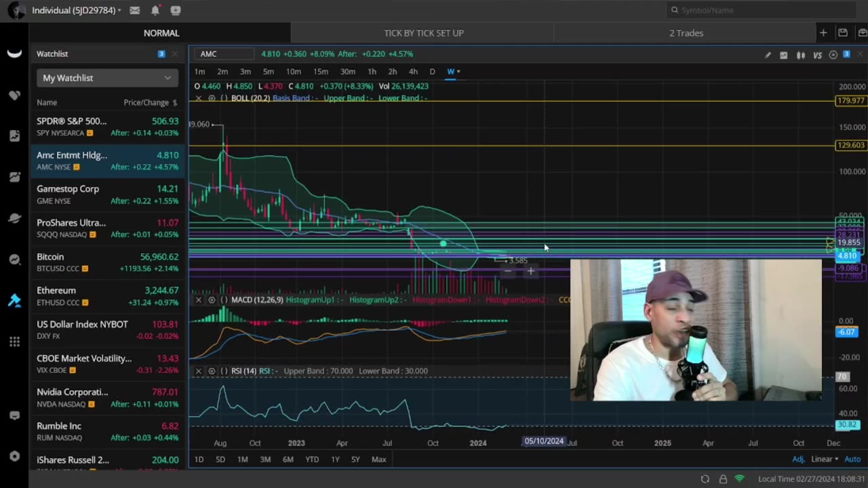
Task: Click the layout manager icon at top right
Action: click(861, 33)
